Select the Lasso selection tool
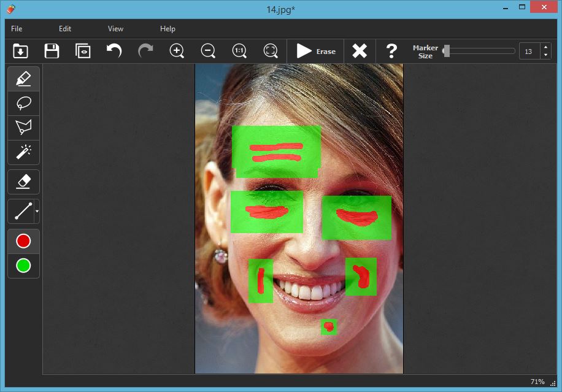This screenshot has width=562, height=392. click(23, 103)
